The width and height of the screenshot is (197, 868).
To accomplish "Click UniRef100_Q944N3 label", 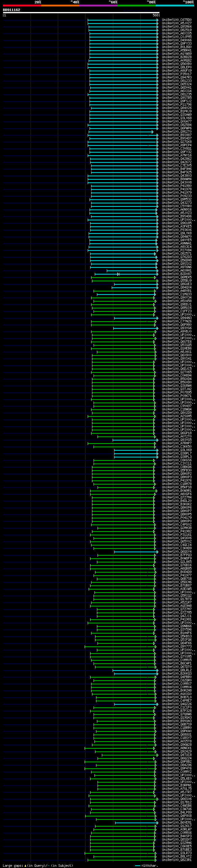I will click(x=177, y=318).
